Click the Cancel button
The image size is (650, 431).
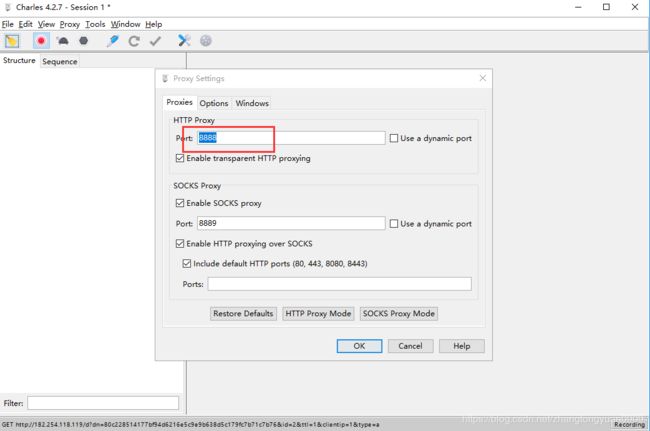coord(410,346)
